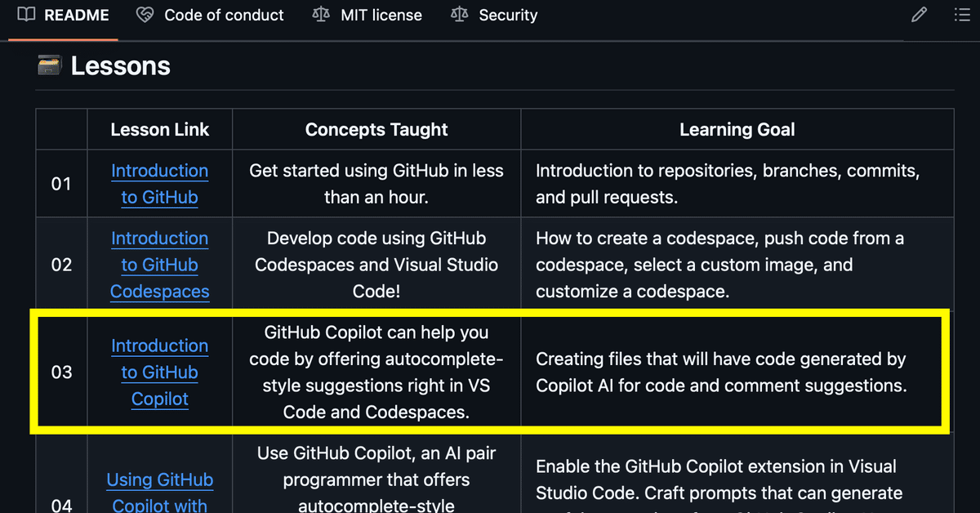
Task: Click the heart icon beside Code of conduct
Action: (145, 15)
